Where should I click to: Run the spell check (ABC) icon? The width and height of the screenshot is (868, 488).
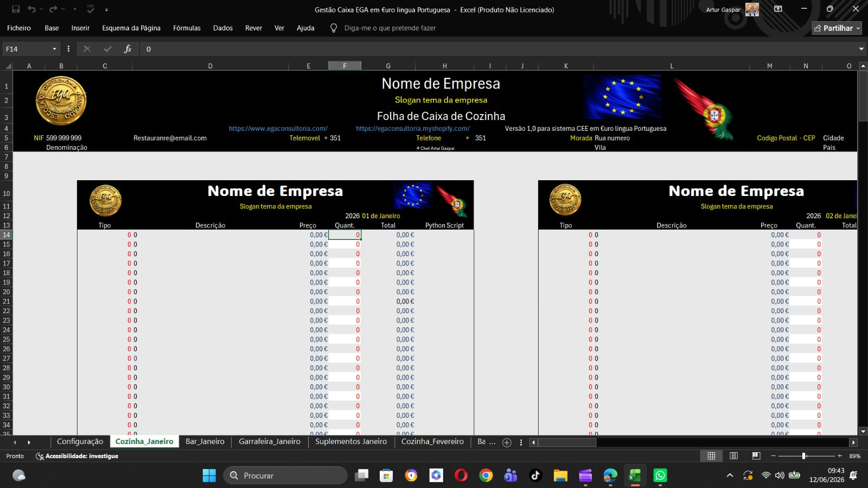click(91, 9)
